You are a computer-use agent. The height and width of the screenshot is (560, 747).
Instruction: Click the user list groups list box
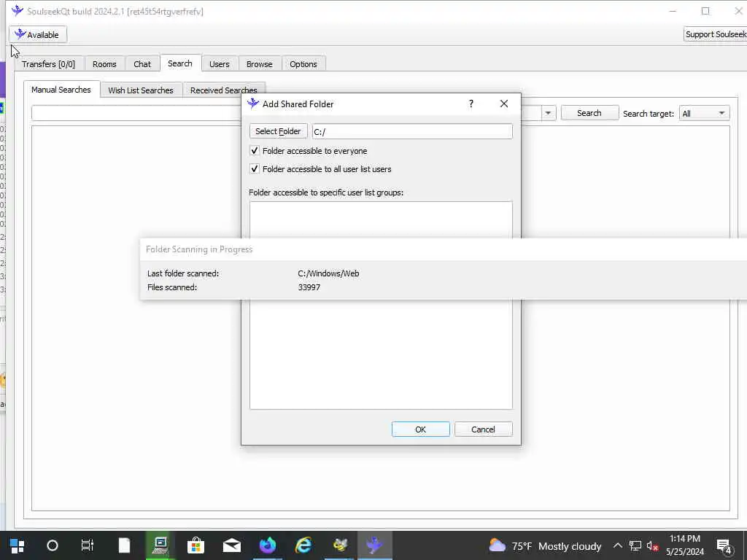coord(381,355)
